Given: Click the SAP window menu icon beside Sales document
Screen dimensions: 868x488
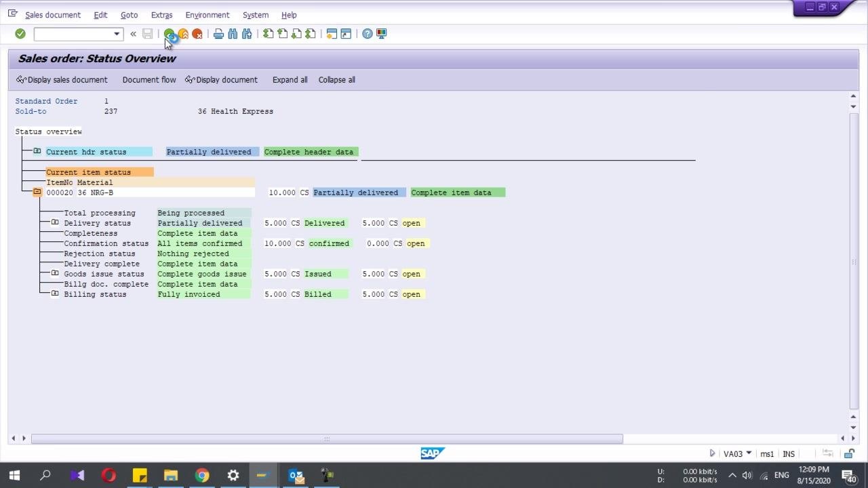Looking at the screenshot, I should pos(13,14).
